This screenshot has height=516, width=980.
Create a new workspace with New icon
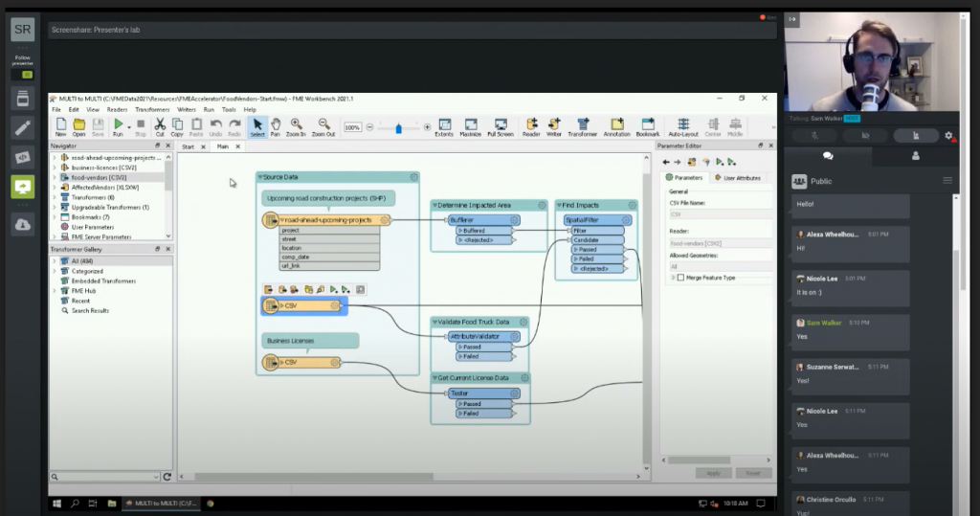[60, 127]
